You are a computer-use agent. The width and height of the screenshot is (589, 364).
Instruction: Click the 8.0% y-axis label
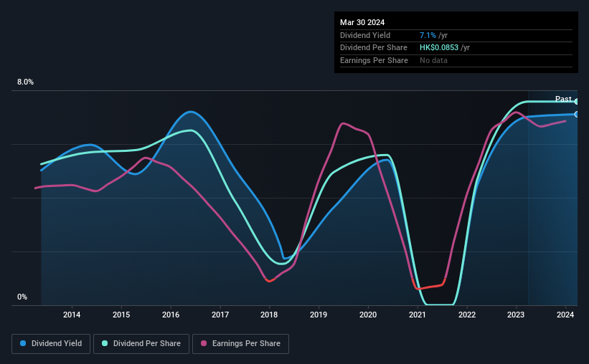click(25, 82)
